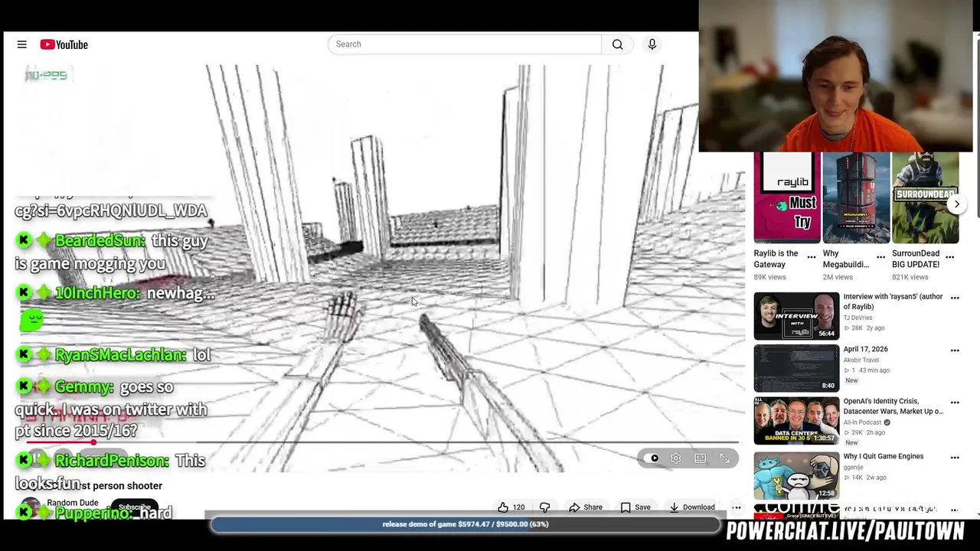Advance the shorts shelf with next arrow
The image size is (980, 551).
[x=956, y=204]
